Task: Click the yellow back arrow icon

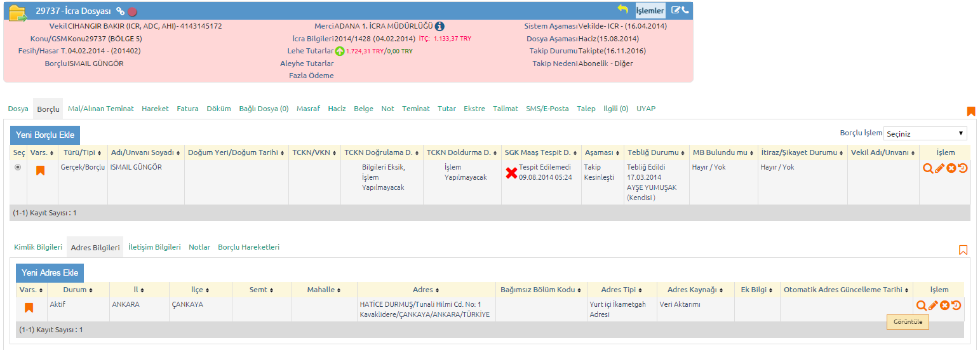Action: [x=622, y=10]
